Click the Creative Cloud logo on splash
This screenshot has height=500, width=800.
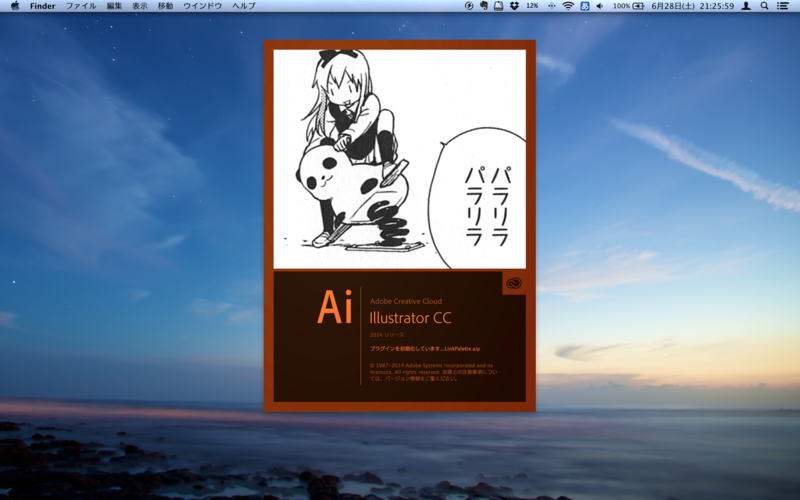coord(514,283)
